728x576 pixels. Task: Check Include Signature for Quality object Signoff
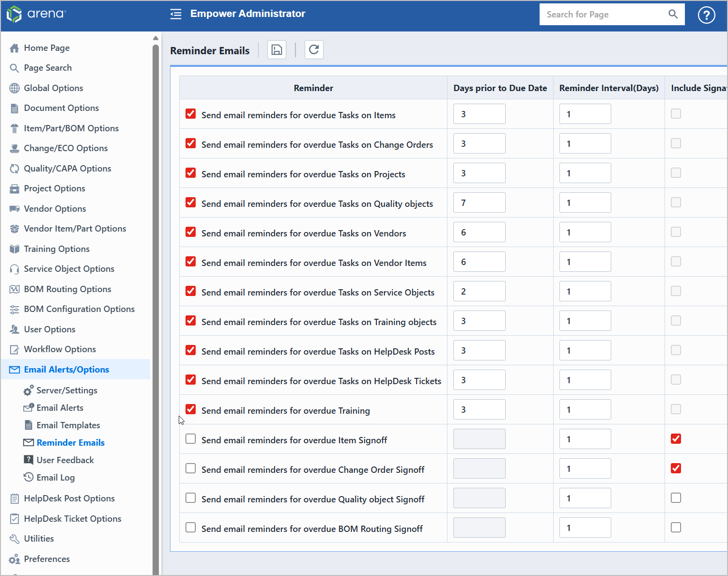[676, 498]
